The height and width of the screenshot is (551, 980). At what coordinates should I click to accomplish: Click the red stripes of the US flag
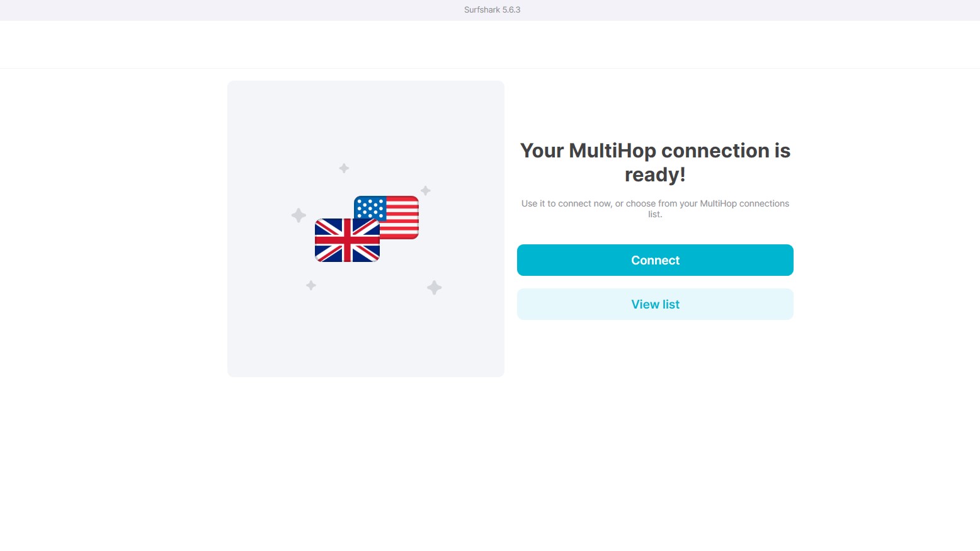(403, 217)
